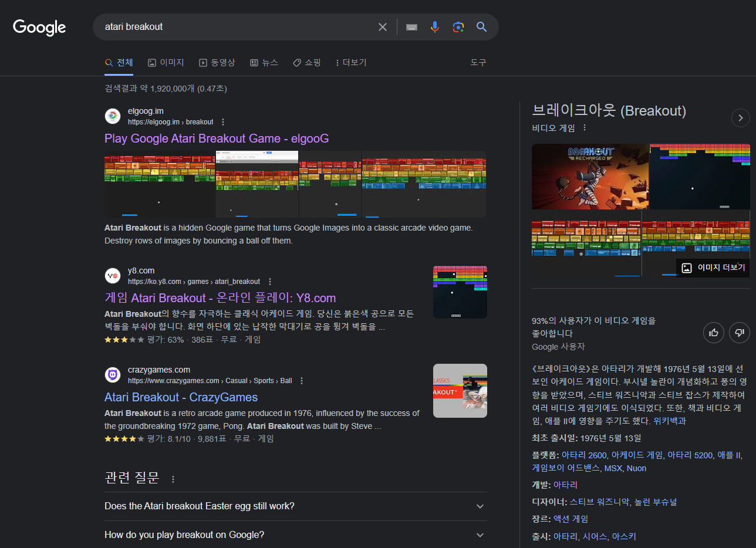This screenshot has height=548, width=756.
Task: Click https://elgoog.im › breakout URL text
Action: click(x=171, y=122)
